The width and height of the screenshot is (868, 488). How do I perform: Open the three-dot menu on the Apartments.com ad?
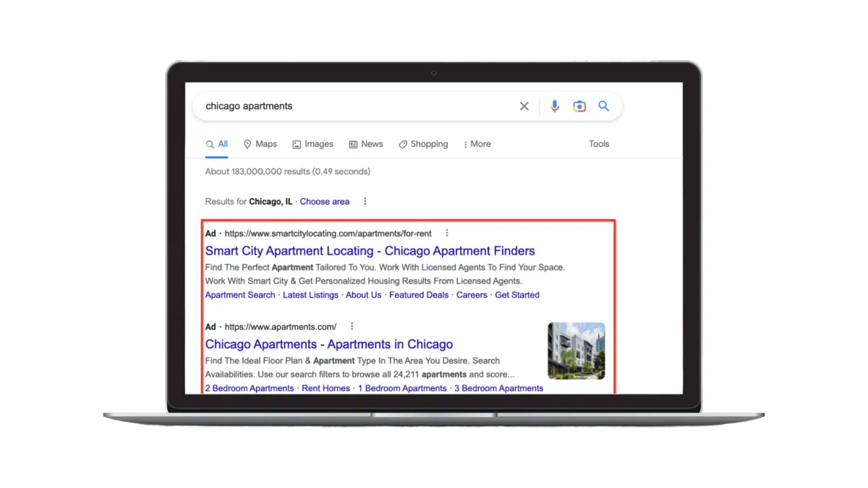352,326
